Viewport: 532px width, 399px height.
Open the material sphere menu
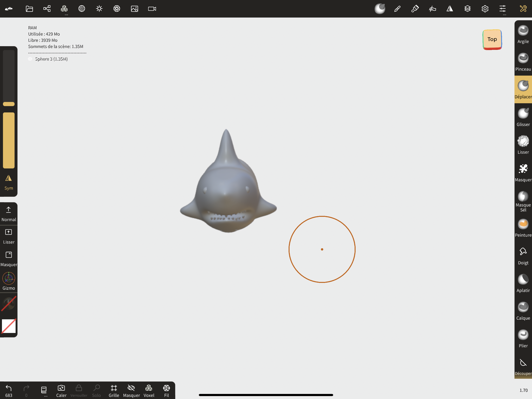(82, 9)
